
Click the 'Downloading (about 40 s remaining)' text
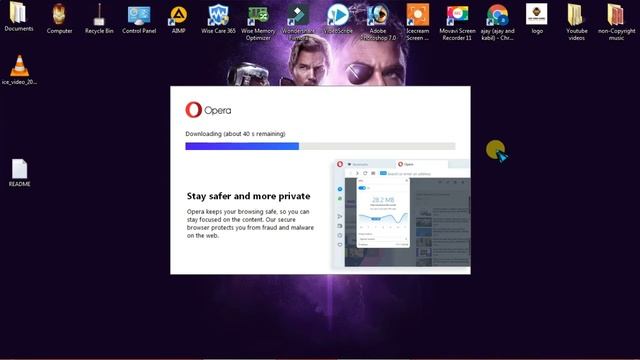235,134
